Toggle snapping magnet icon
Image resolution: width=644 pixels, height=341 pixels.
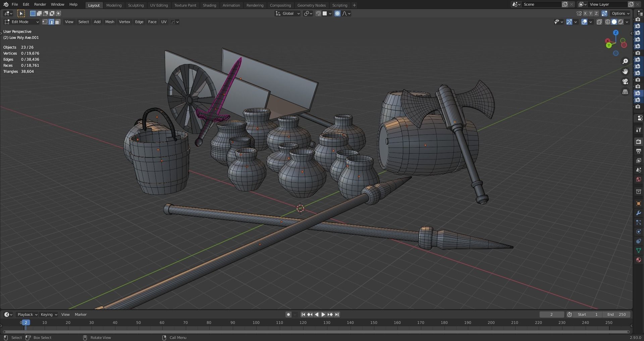tap(318, 13)
